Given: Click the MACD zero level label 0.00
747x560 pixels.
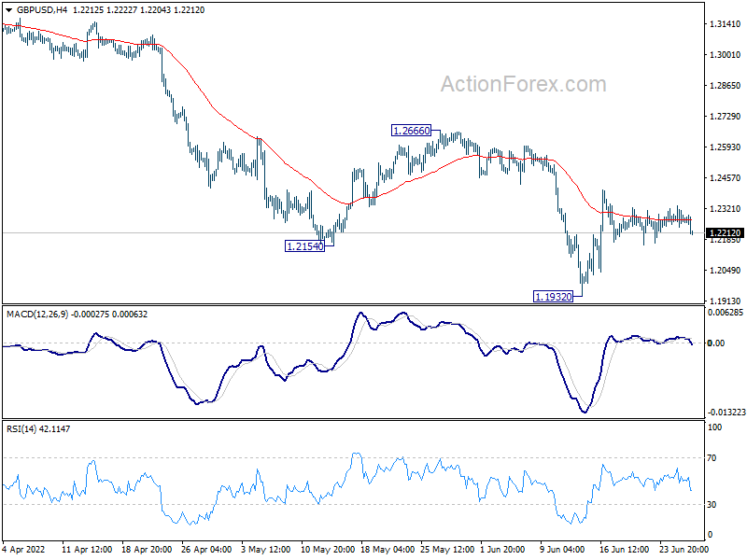Looking at the screenshot, I should point(716,343).
